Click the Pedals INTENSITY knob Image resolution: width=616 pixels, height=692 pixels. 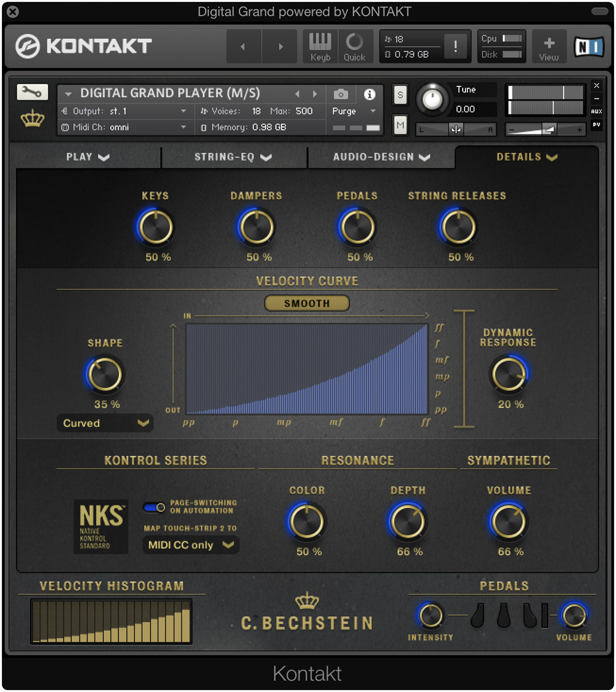click(431, 615)
